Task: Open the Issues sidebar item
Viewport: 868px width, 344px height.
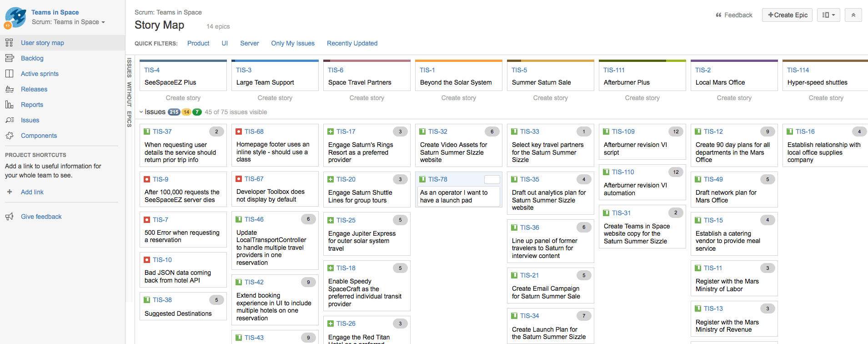Action: pyautogui.click(x=30, y=120)
